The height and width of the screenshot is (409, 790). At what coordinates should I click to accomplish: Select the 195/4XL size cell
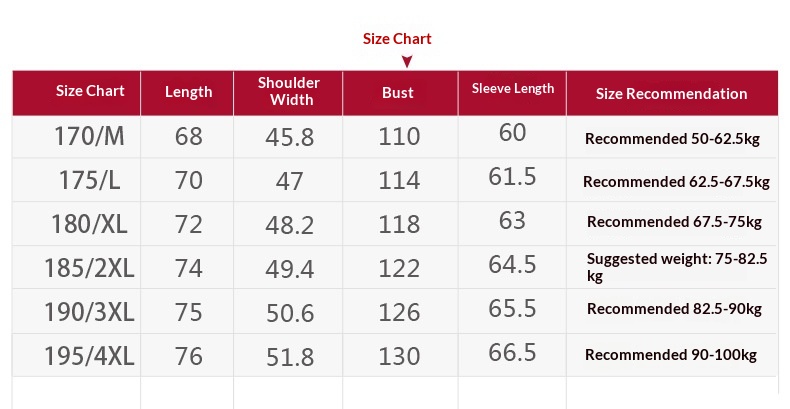[x=89, y=356]
